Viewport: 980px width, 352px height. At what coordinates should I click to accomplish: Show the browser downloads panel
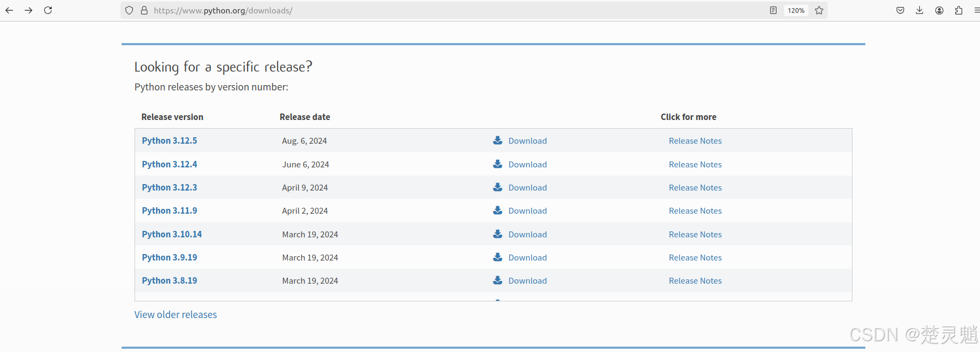919,10
